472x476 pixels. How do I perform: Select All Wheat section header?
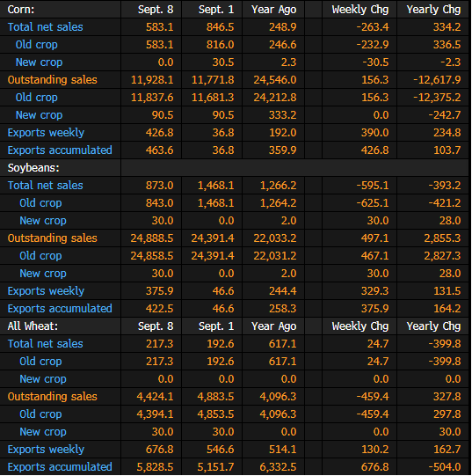[x=33, y=326]
